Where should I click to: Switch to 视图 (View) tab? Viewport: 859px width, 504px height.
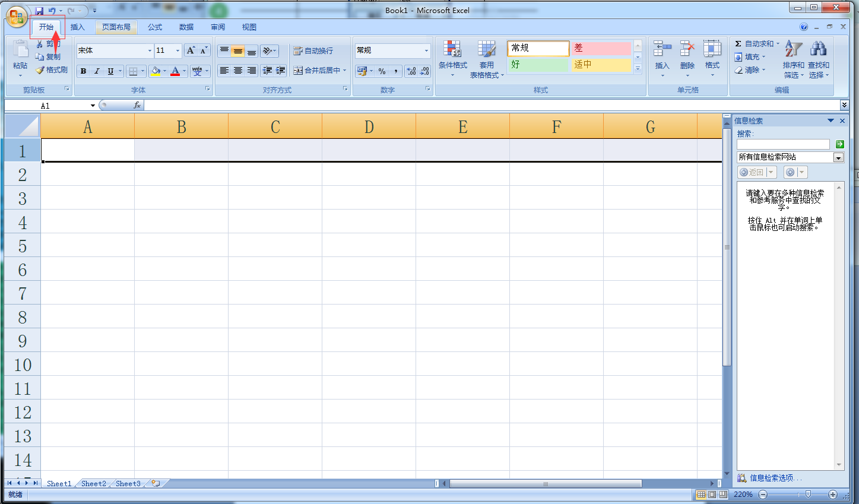coord(249,27)
